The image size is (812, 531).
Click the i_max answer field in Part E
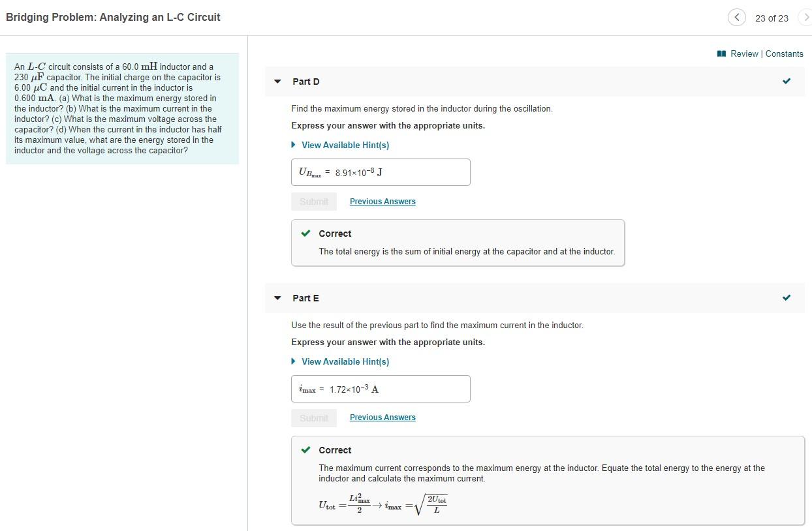[x=381, y=388]
